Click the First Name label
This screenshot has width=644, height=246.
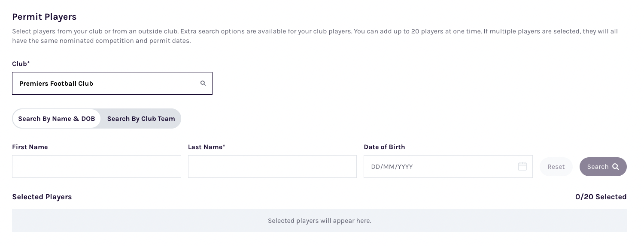point(30,147)
